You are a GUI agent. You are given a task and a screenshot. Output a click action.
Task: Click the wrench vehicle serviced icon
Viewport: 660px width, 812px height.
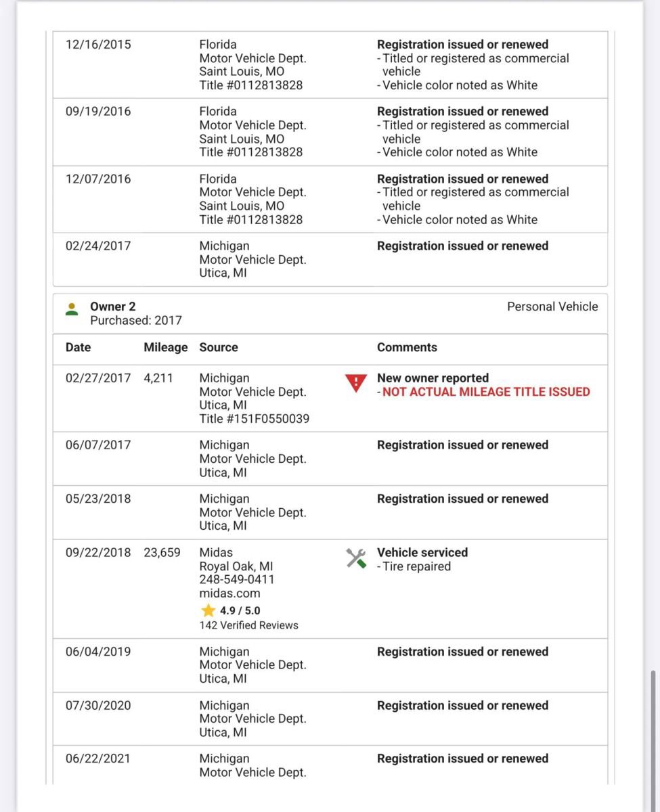356,558
